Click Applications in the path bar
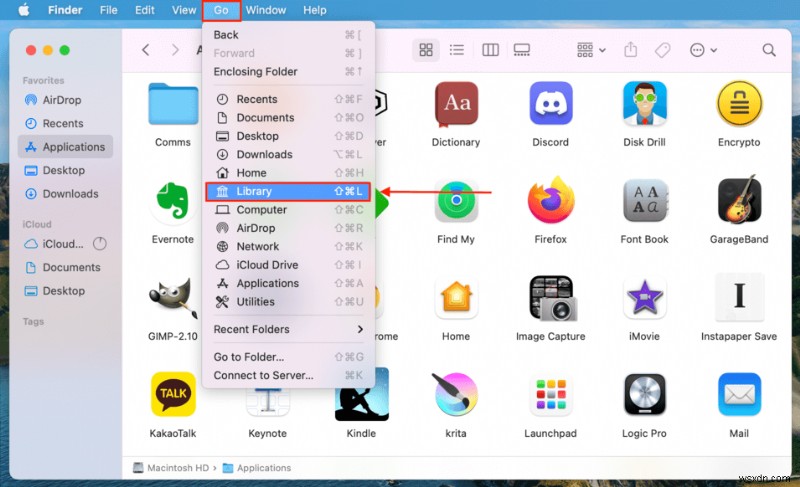800x487 pixels. pyautogui.click(x=257, y=468)
